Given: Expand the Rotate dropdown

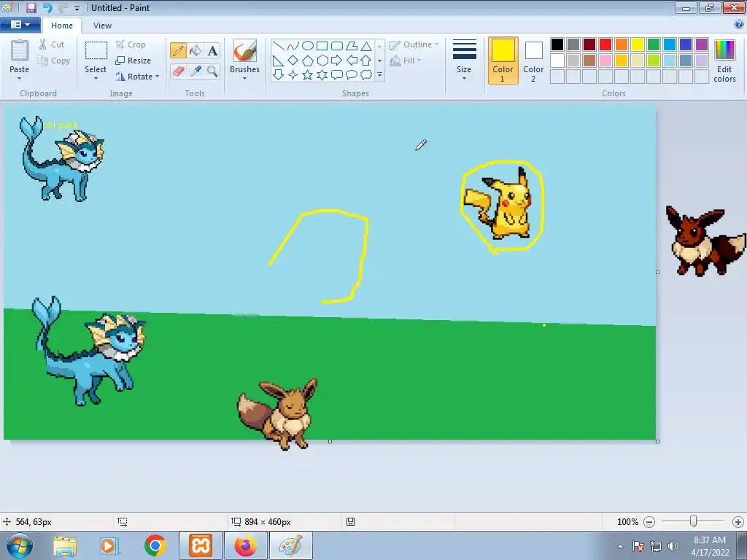Looking at the screenshot, I should click(158, 77).
